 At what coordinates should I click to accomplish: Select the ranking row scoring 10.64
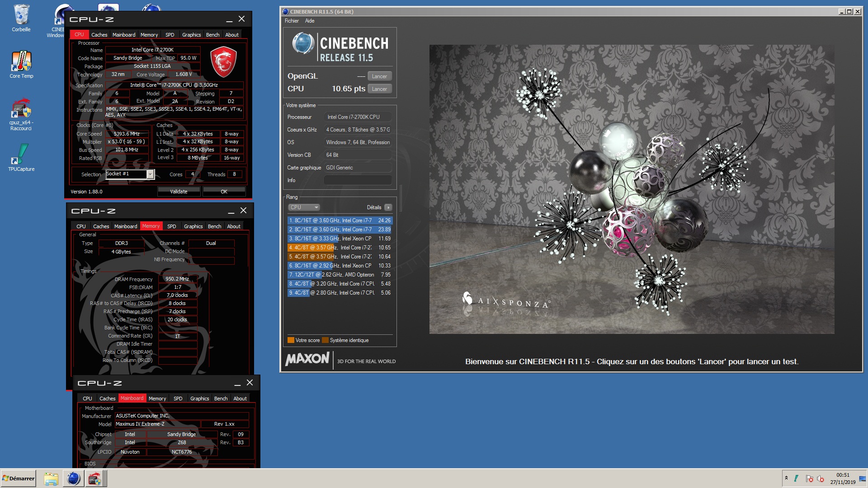[340, 257]
